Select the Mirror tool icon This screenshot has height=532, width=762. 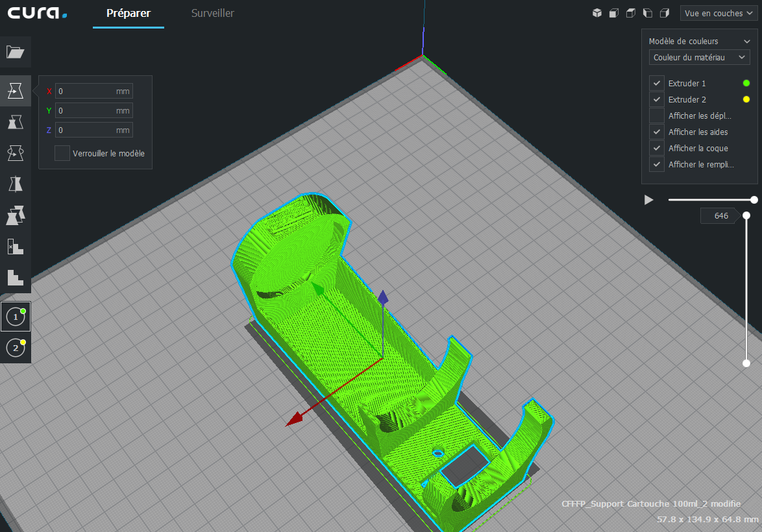pos(15,184)
